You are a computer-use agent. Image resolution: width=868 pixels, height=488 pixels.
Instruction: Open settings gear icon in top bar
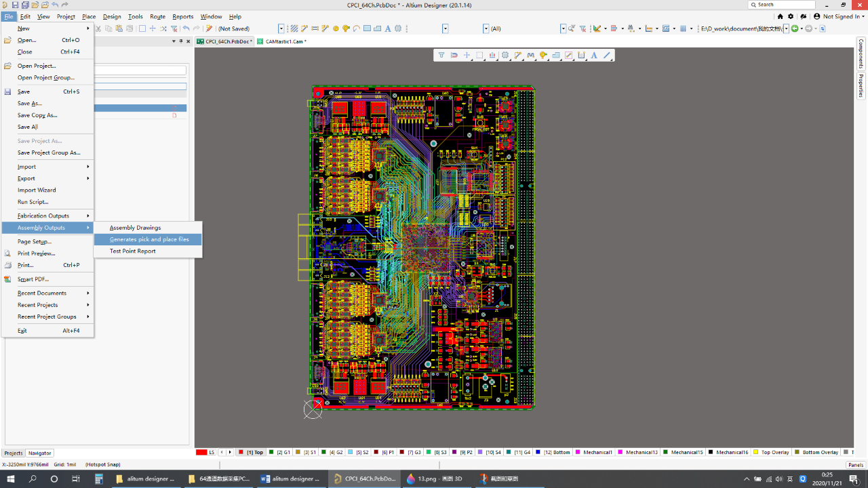point(791,16)
